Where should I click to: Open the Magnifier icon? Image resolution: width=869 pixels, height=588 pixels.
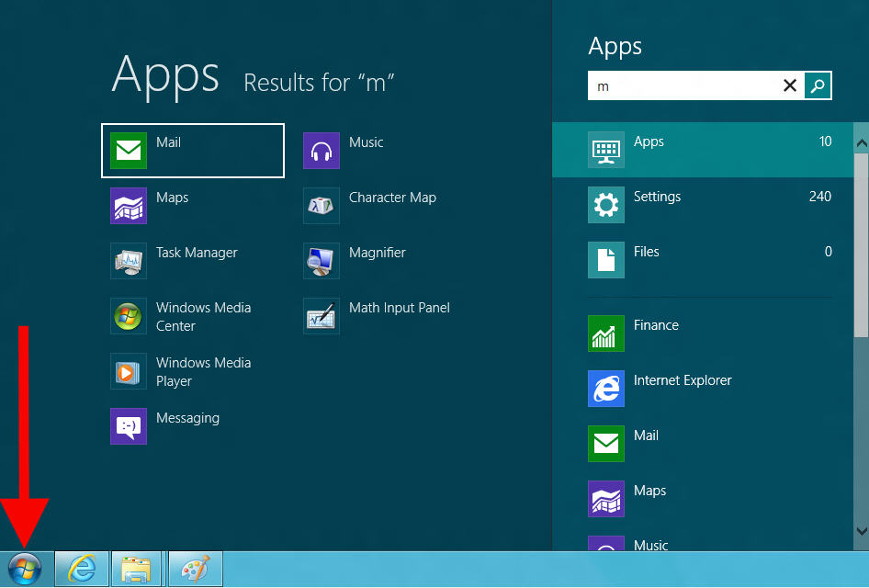click(x=322, y=261)
